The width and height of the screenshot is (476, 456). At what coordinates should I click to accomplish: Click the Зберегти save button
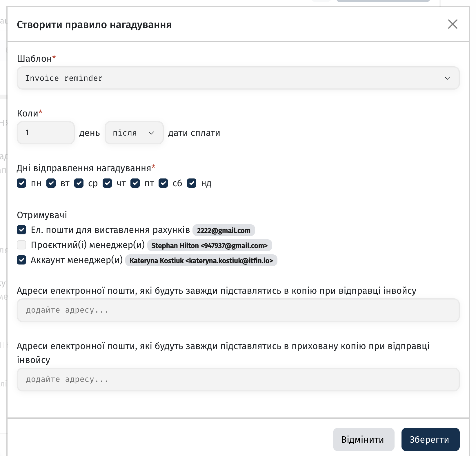[x=430, y=439]
